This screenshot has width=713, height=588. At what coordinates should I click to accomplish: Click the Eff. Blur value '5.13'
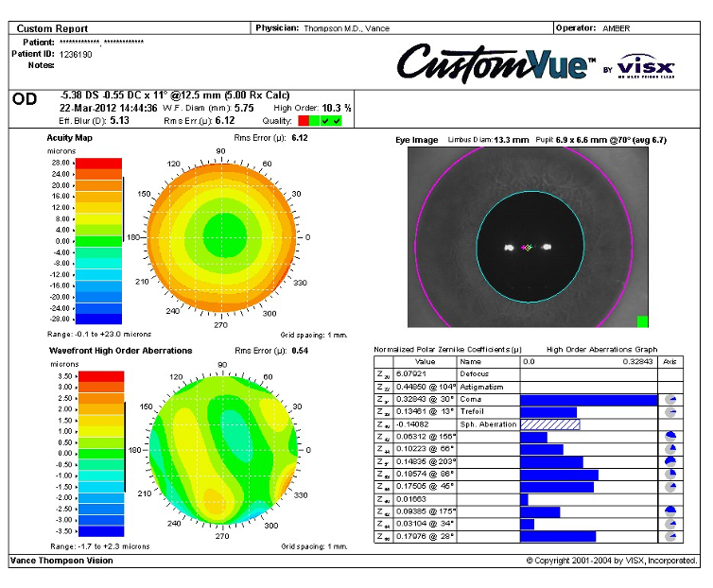pos(119,120)
